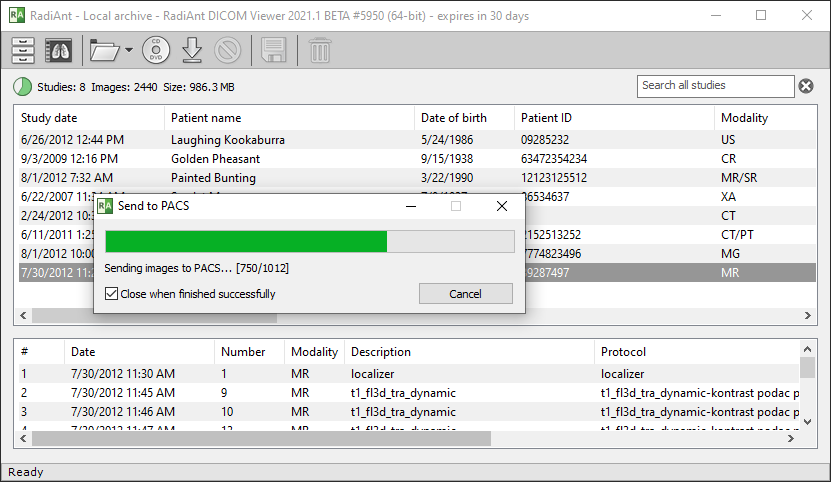Click right arrow of studies horizontal scrollbar

808,316
